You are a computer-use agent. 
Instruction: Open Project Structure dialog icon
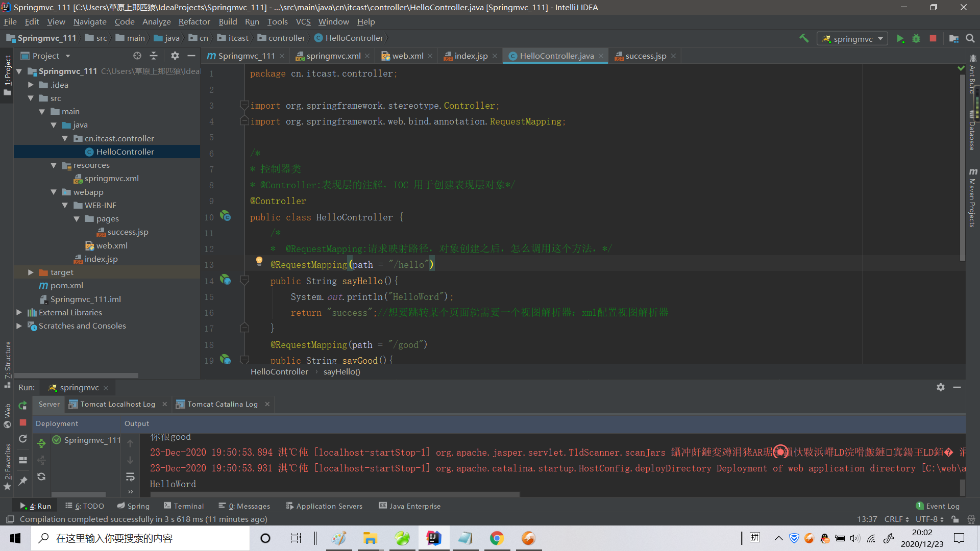[953, 38]
